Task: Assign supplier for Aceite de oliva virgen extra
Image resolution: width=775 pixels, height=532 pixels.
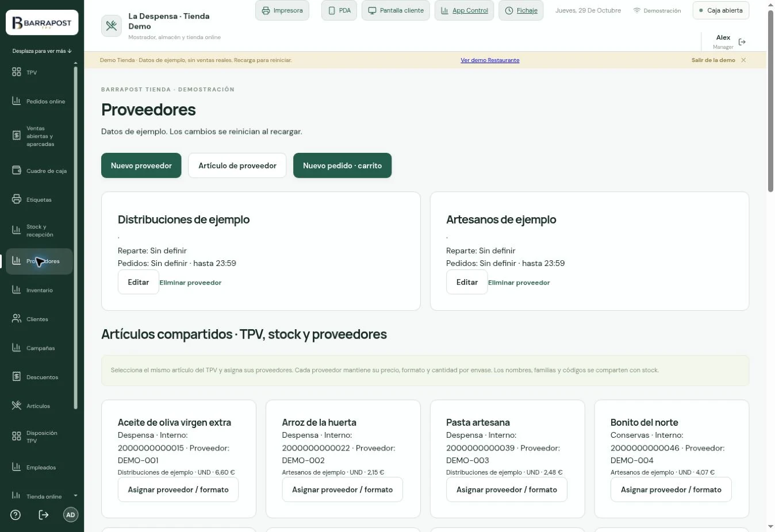Action: click(x=178, y=489)
